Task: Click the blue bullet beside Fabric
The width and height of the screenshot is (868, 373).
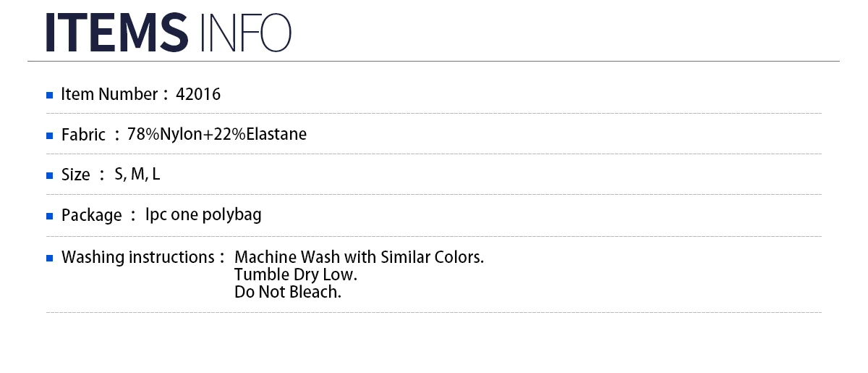Action: coord(50,136)
